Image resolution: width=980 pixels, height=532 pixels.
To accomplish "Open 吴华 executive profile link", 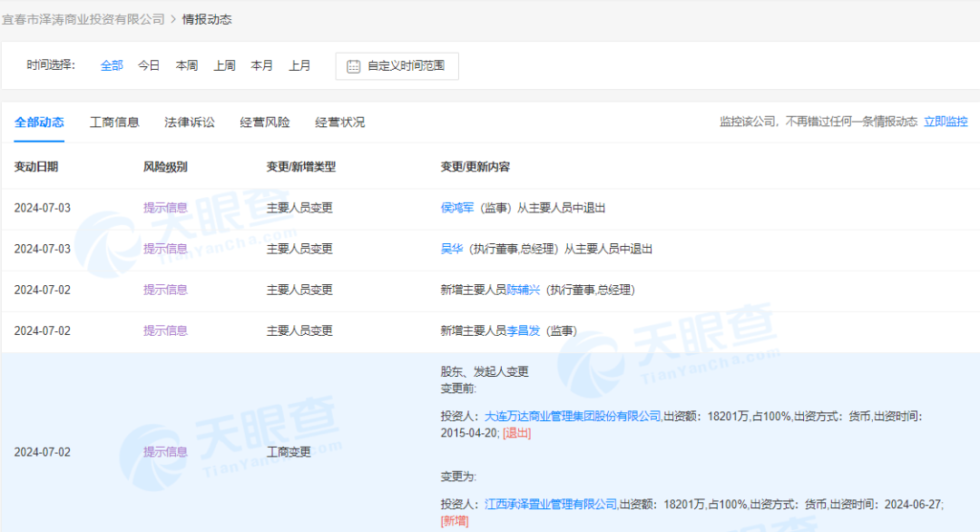I will coord(451,249).
